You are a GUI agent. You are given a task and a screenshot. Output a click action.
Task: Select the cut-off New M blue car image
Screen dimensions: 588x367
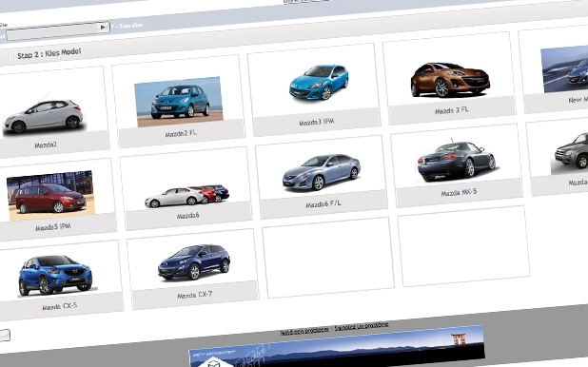tap(565, 69)
